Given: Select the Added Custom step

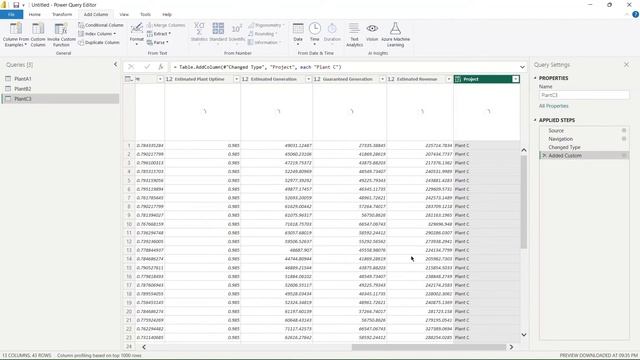Looking at the screenshot, I should [584, 156].
